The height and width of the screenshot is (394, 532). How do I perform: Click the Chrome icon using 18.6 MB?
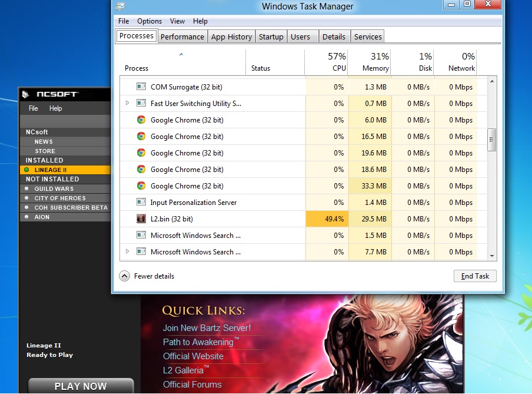(x=141, y=169)
